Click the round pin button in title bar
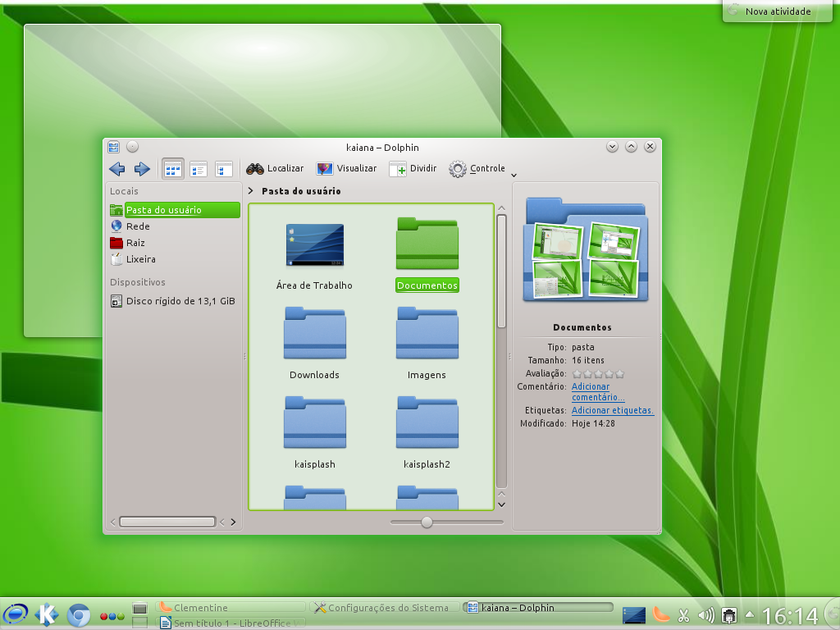This screenshot has height=630, width=840. 132,147
